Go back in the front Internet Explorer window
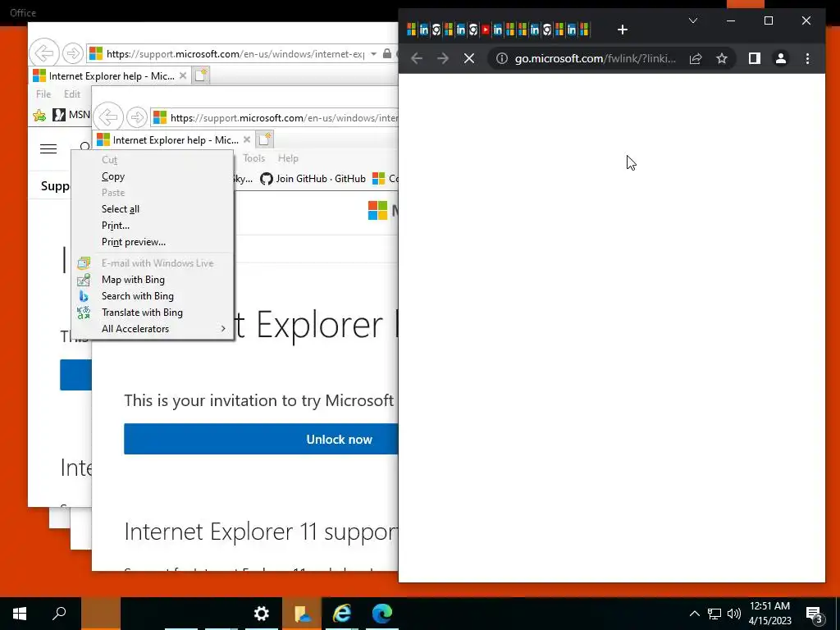This screenshot has width=840, height=630. click(108, 117)
